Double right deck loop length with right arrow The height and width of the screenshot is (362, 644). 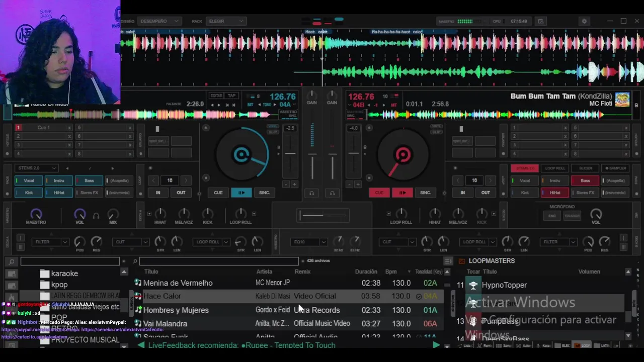click(x=490, y=180)
